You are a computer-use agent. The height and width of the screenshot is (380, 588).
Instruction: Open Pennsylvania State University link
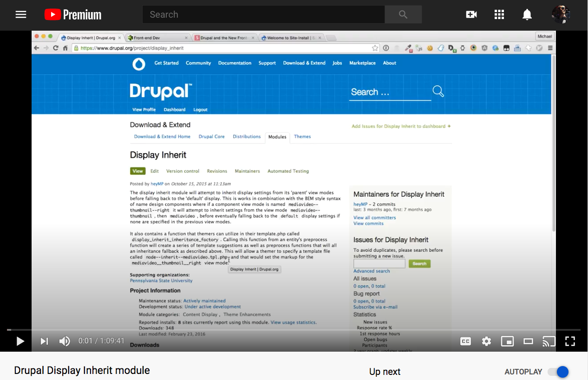[161, 281]
